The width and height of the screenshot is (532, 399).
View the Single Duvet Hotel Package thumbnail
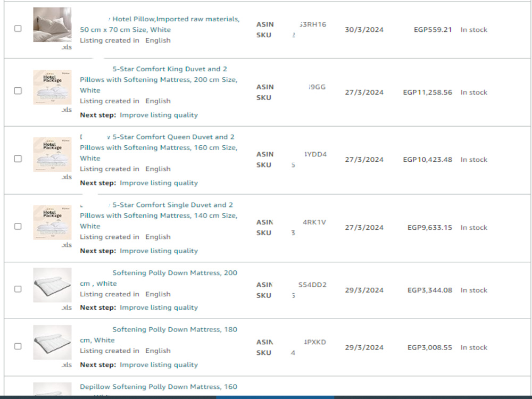52,222
